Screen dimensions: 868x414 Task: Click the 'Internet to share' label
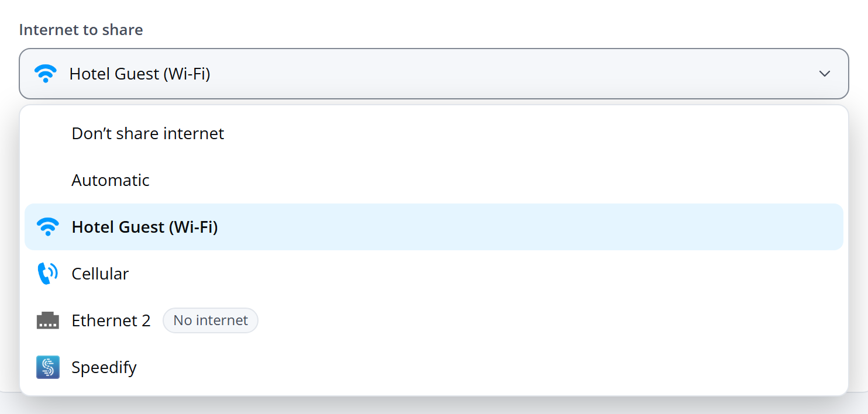pos(81,30)
